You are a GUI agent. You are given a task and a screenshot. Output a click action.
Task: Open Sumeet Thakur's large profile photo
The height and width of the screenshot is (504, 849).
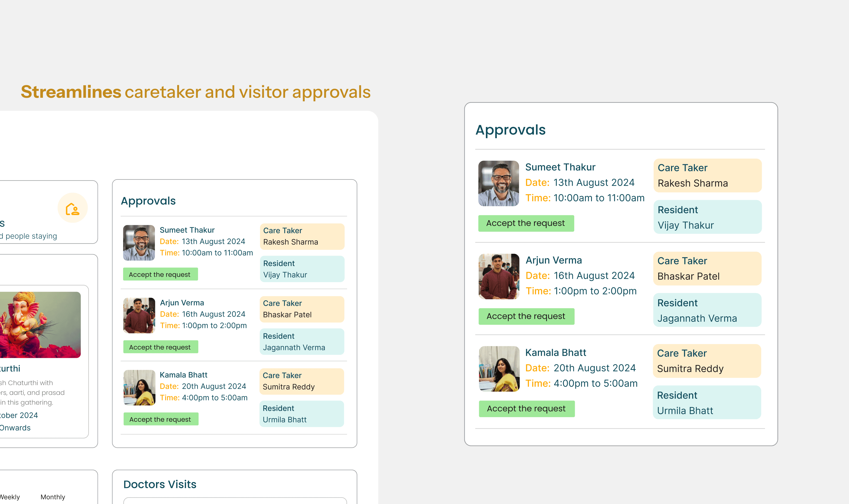[x=498, y=183]
